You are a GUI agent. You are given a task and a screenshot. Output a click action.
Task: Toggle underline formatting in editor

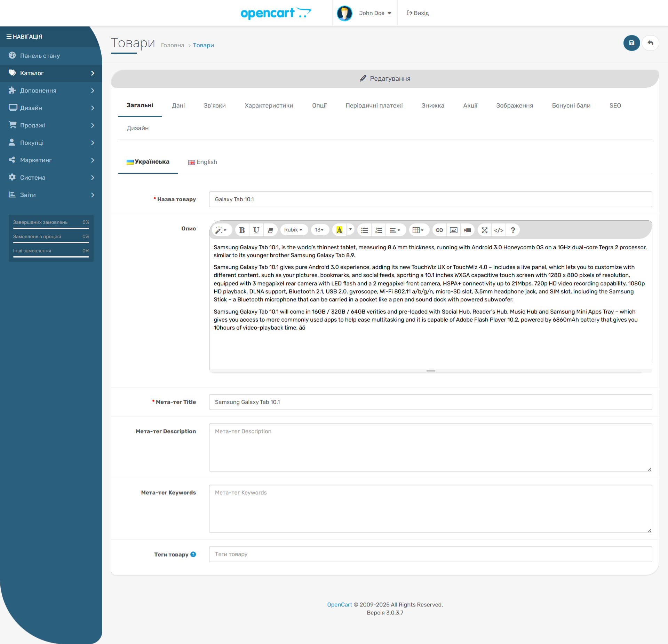(x=256, y=230)
